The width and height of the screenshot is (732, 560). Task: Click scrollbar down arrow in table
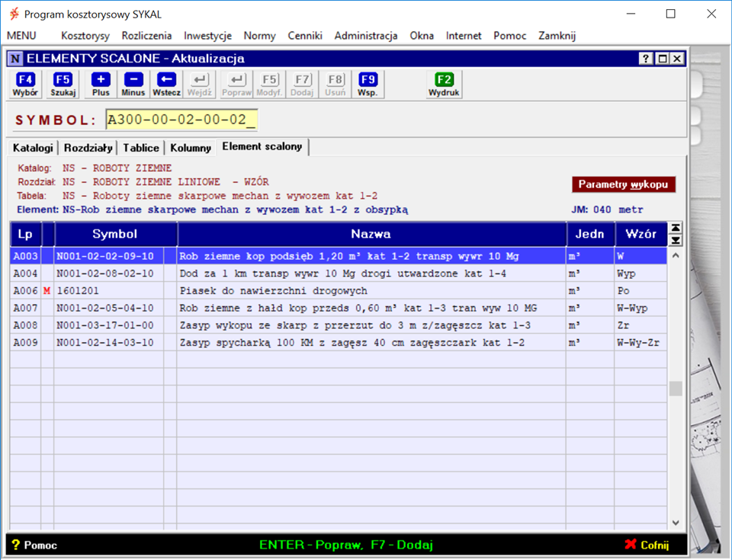click(x=676, y=523)
